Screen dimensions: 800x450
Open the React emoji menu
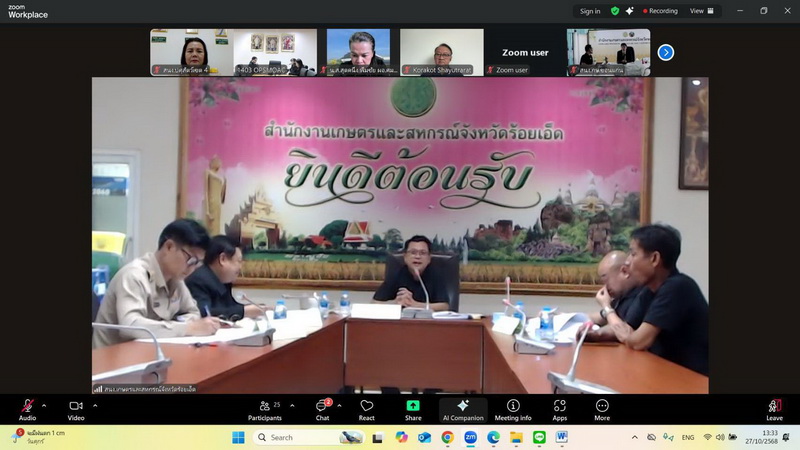coord(367,408)
